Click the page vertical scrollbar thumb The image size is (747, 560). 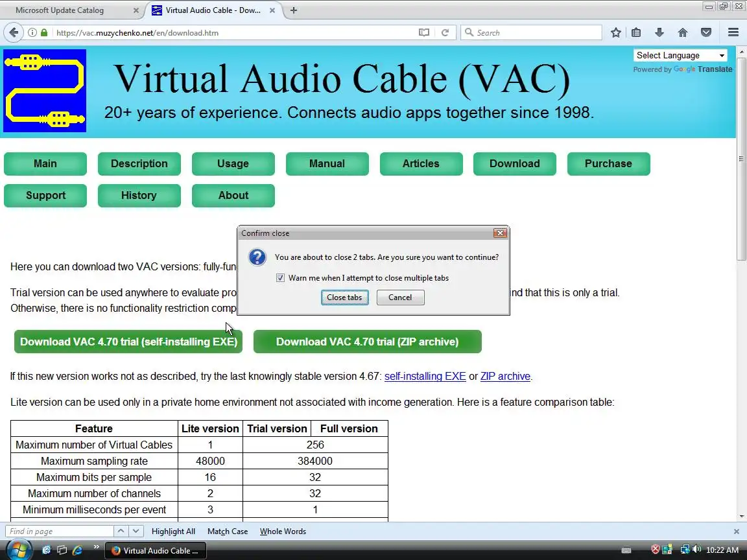click(x=741, y=159)
